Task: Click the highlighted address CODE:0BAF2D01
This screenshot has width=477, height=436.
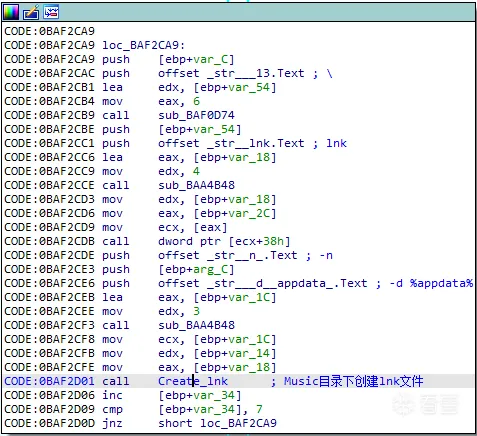Action: (x=49, y=381)
